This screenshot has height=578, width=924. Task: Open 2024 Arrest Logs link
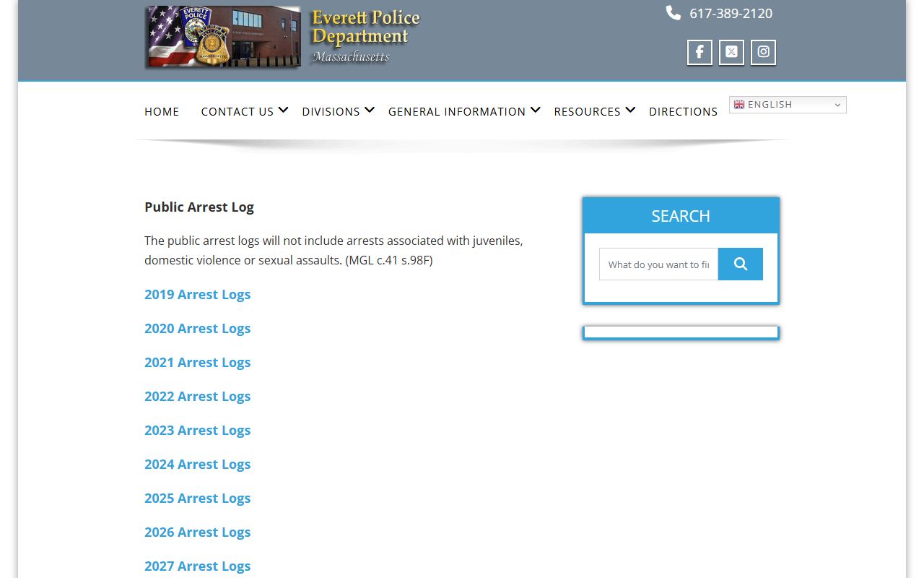pyautogui.click(x=197, y=464)
